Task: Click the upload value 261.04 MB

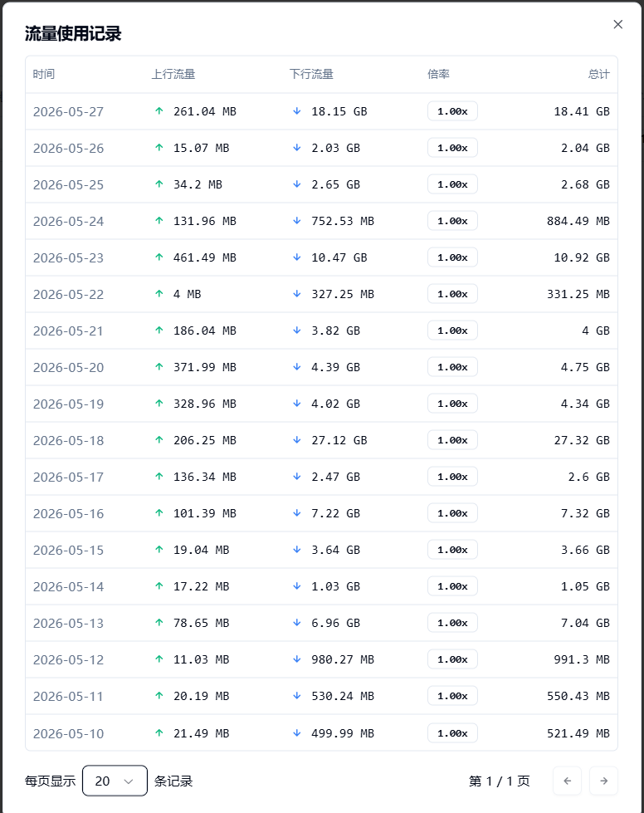Action: pyautogui.click(x=205, y=111)
